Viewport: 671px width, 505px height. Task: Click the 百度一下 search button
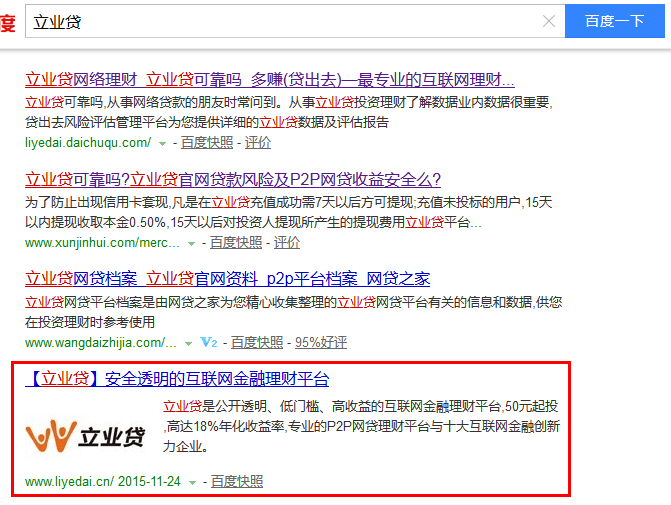614,21
